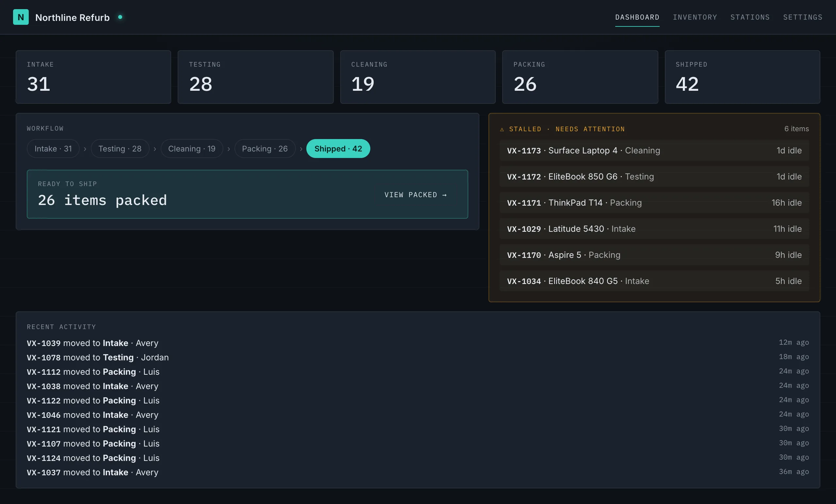Click the '36m ago' timestamp
836x504 pixels.
[794, 472]
